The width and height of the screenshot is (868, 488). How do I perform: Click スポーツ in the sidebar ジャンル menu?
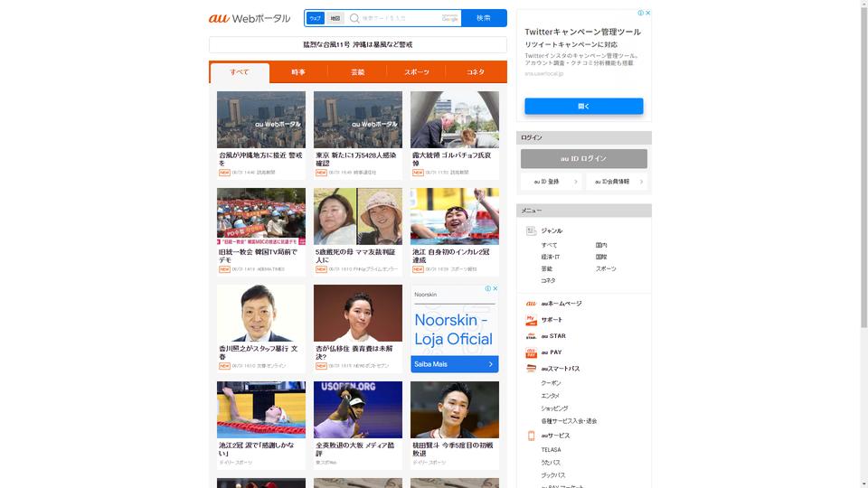(x=606, y=268)
